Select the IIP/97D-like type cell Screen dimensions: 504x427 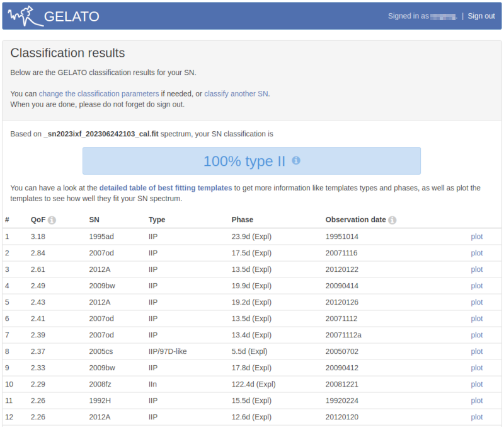click(168, 351)
